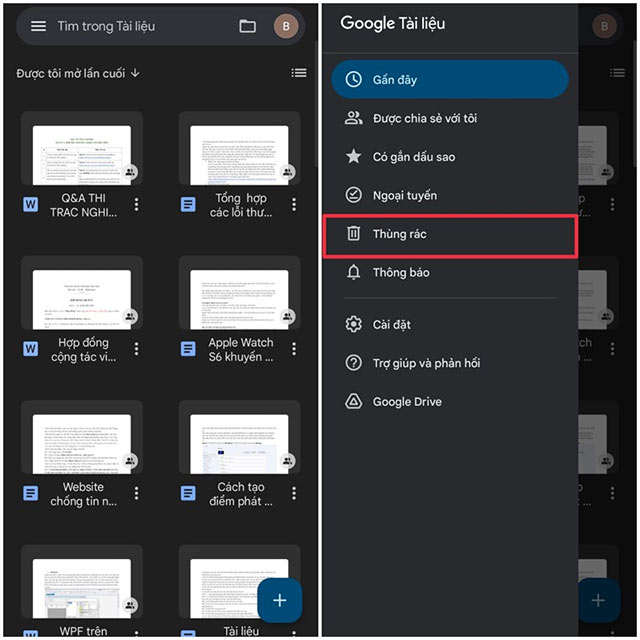Open account avatar B in search bar
The image size is (640, 640).
[x=286, y=26]
